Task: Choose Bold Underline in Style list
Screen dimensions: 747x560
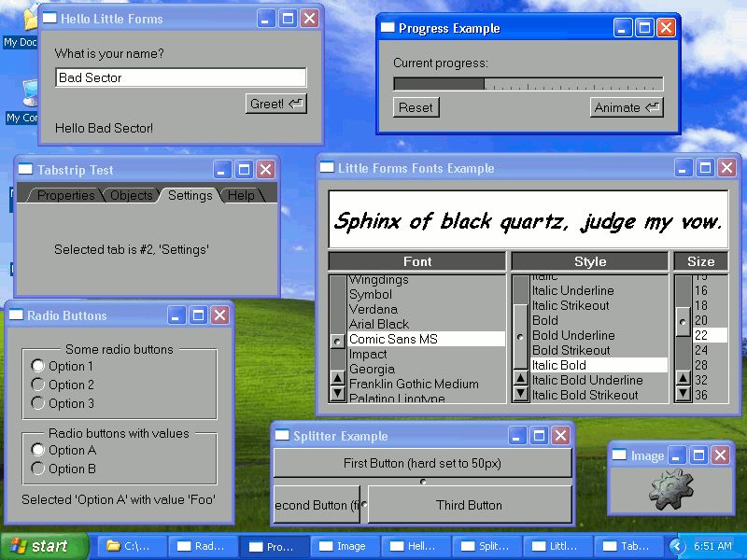Action: coord(573,335)
